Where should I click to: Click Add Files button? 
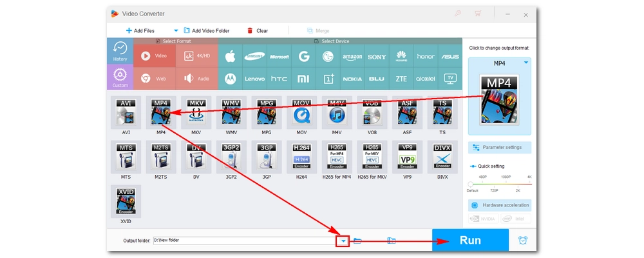point(140,30)
